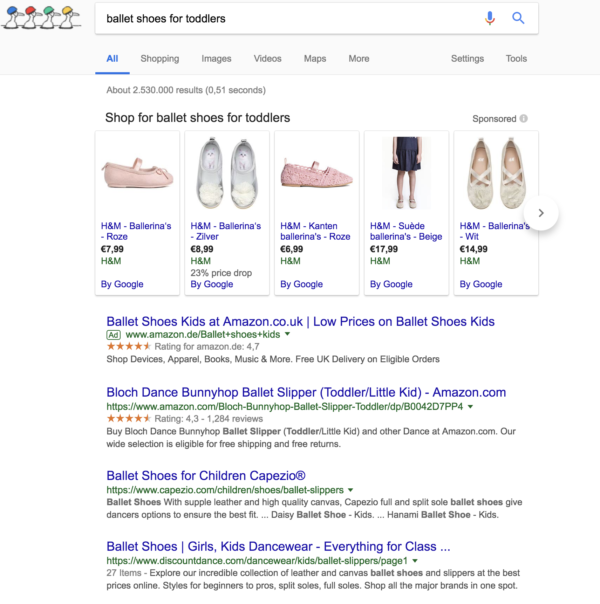The width and height of the screenshot is (600, 604).
Task: Open Ballet Shoes for Children Capezio result
Action: [x=206, y=476]
